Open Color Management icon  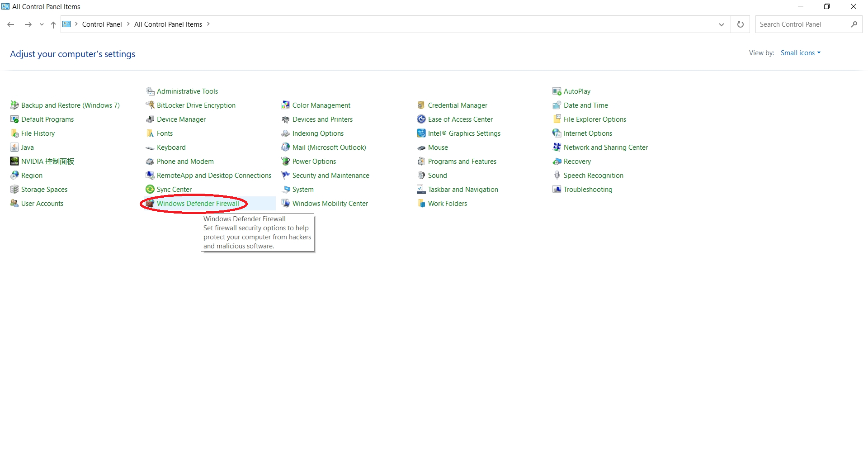tap(286, 105)
